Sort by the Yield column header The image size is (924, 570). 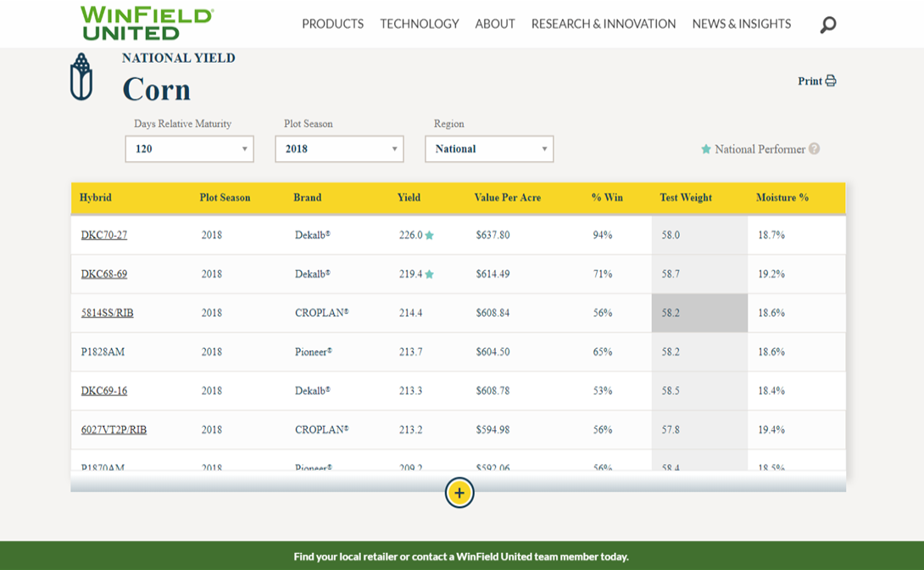pyautogui.click(x=409, y=198)
